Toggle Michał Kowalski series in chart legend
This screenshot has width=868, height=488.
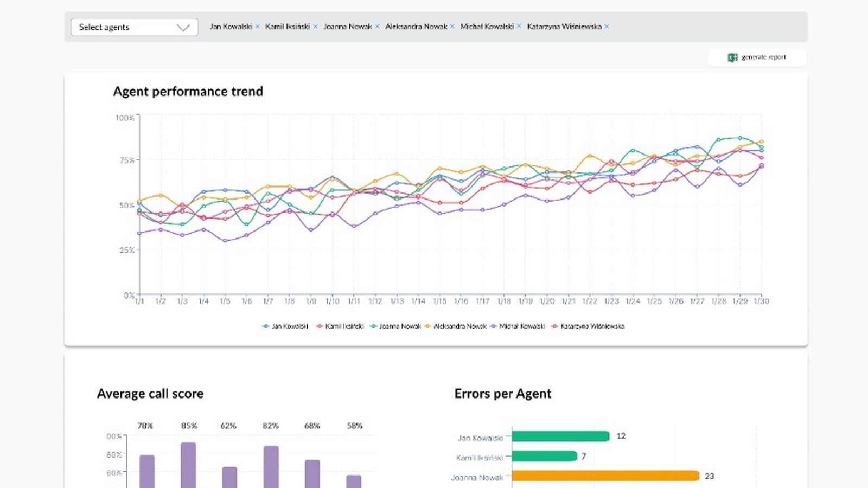coord(518,326)
